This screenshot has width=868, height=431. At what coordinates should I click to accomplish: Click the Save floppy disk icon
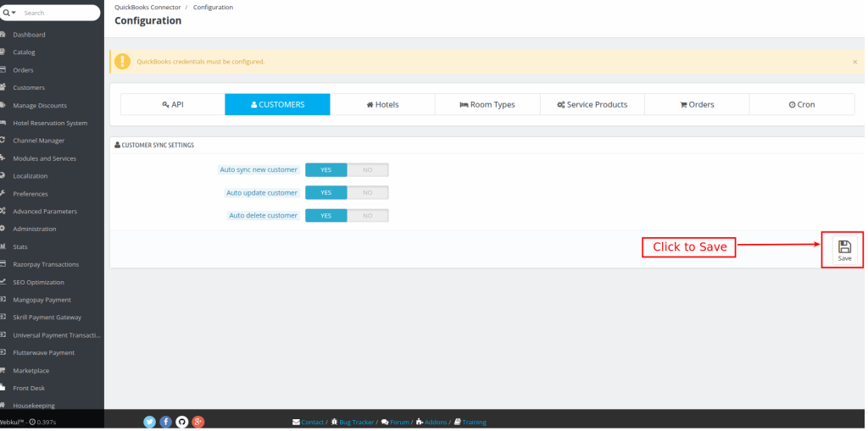[x=845, y=246]
